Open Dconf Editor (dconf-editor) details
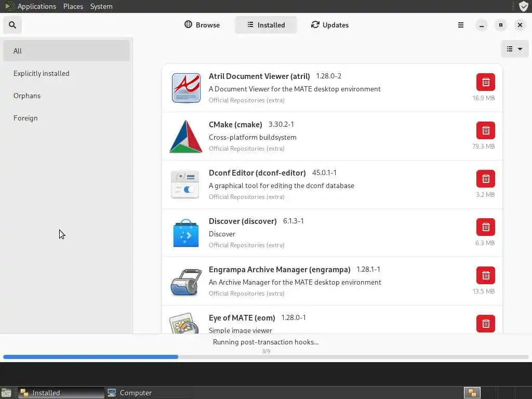This screenshot has height=399, width=532. click(257, 173)
